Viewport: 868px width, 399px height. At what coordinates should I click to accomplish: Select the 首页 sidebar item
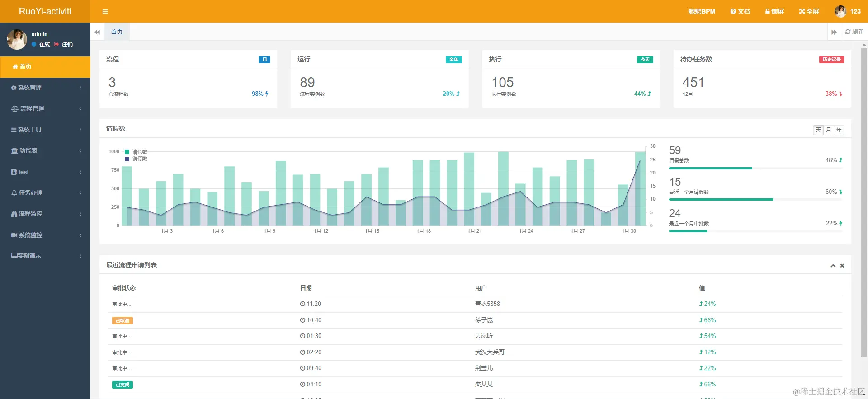pos(45,66)
